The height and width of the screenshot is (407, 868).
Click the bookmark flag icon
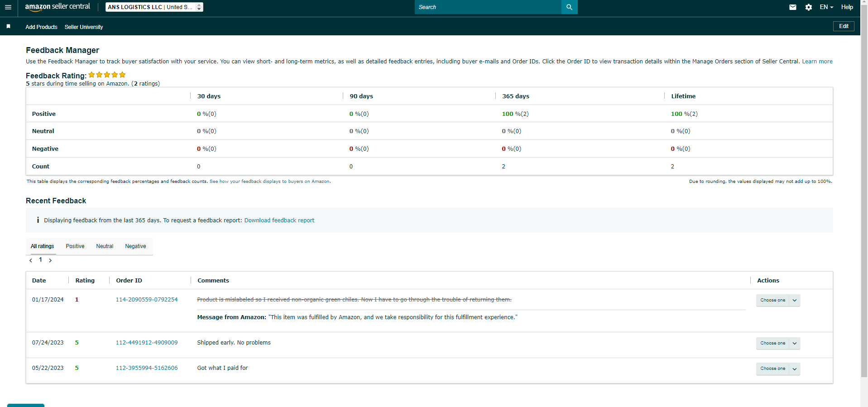pyautogui.click(x=8, y=27)
